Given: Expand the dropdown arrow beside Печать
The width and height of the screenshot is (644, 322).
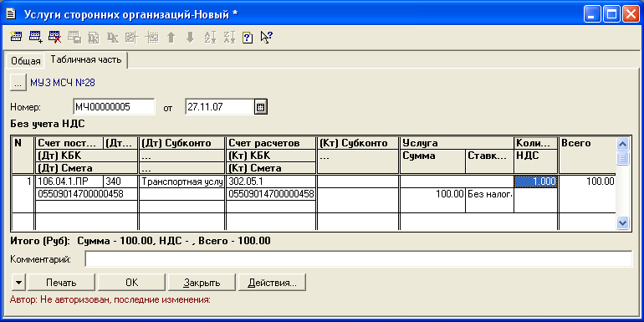Looking at the screenshot, I should pos(18,283).
